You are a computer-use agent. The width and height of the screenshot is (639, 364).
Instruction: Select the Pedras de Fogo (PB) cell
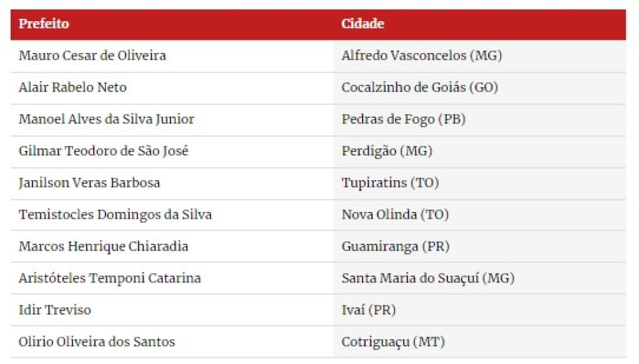click(x=404, y=119)
